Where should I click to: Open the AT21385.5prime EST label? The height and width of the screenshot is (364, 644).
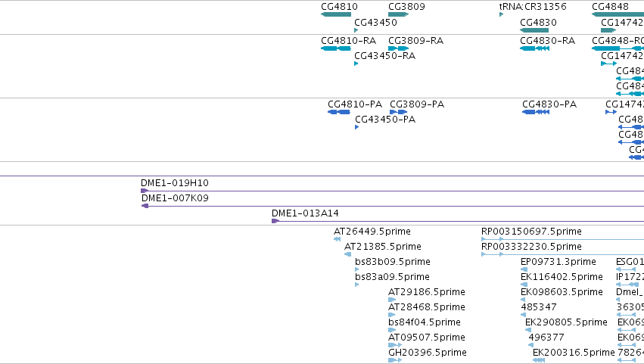click(x=383, y=247)
